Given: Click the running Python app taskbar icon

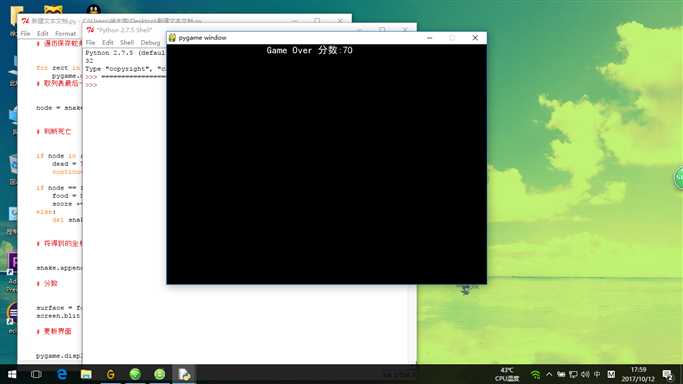Looking at the screenshot, I should [x=184, y=374].
